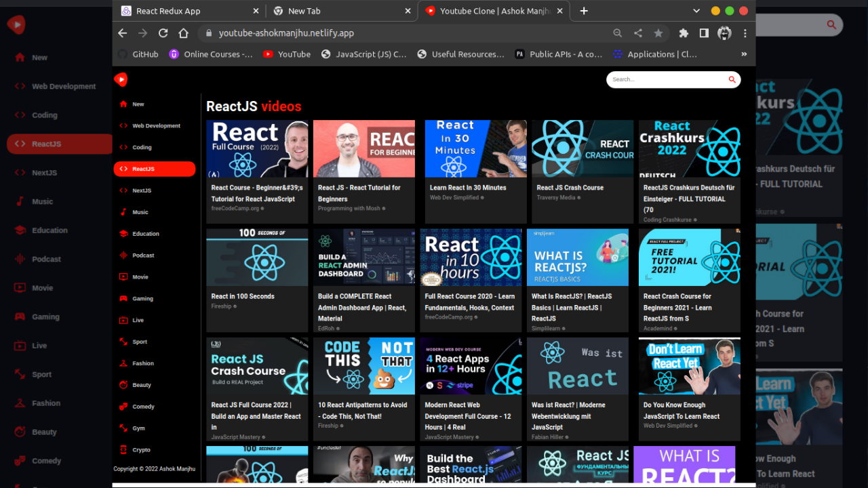The width and height of the screenshot is (868, 488).
Task: Switch to the React Redux App tab
Action: coord(189,11)
